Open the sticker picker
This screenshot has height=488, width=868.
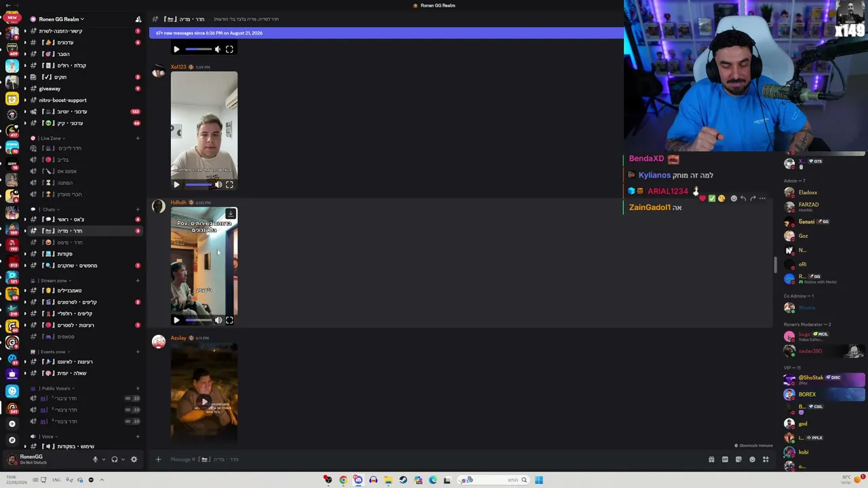tap(738, 460)
